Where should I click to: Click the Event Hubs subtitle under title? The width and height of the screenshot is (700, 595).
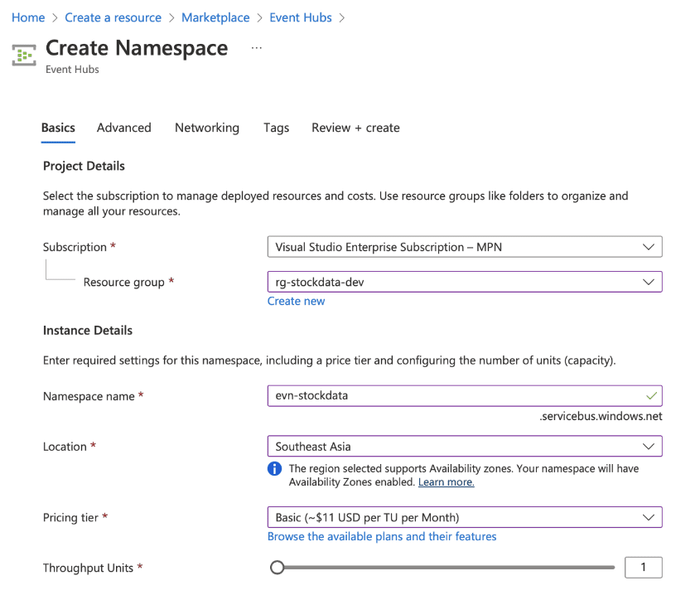coord(72,70)
